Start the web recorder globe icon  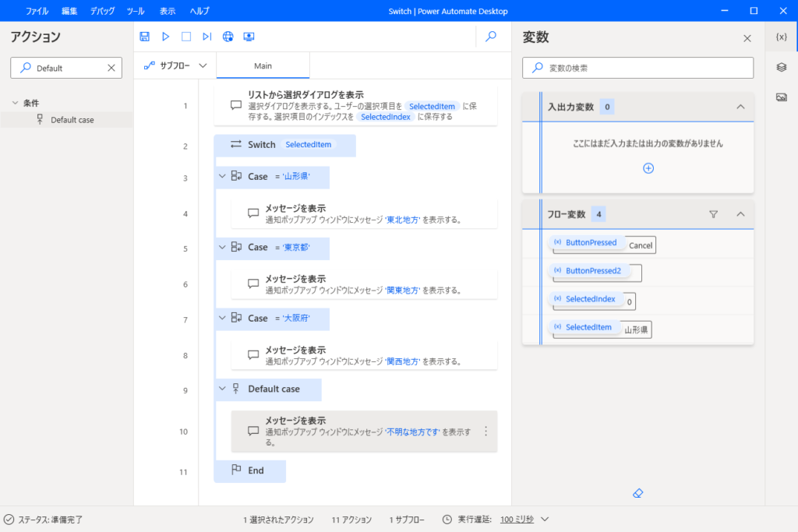tap(228, 37)
